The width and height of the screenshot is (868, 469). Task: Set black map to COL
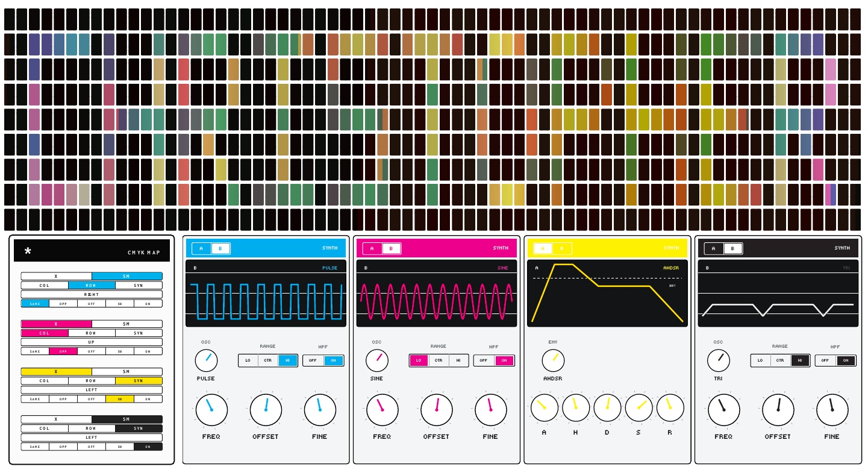point(45,428)
